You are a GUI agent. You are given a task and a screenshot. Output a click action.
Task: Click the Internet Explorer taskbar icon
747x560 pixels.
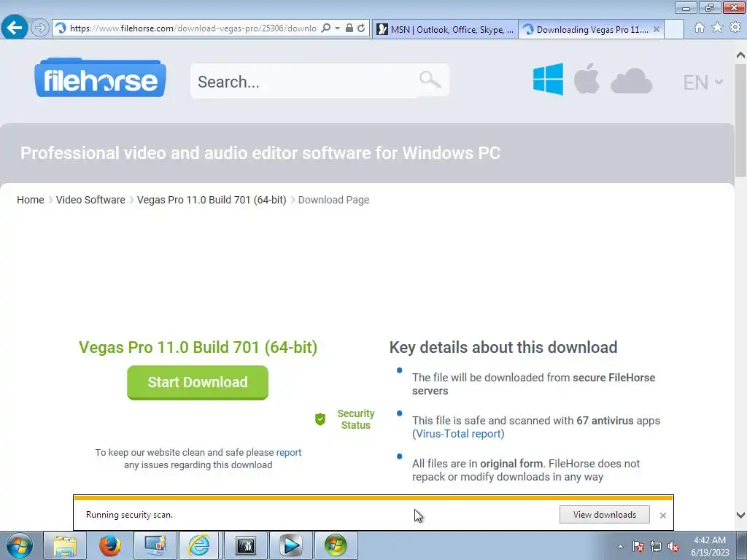[x=199, y=545]
